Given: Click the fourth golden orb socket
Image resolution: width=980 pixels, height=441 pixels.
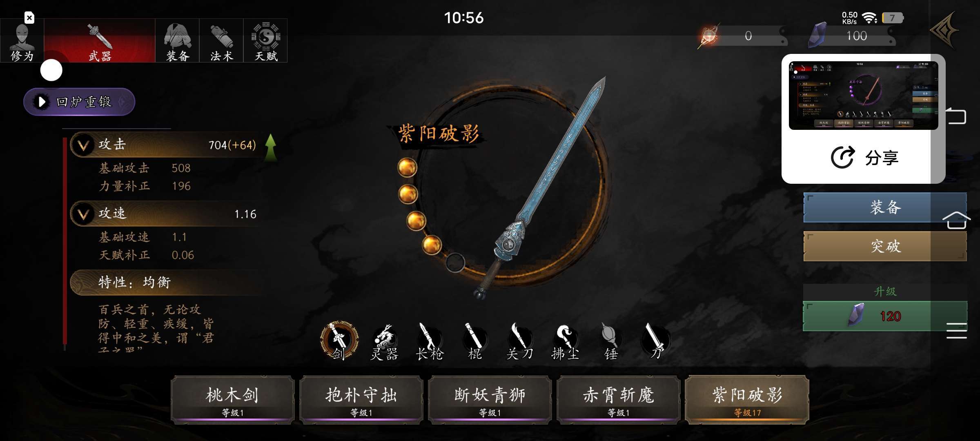Looking at the screenshot, I should 432,245.
